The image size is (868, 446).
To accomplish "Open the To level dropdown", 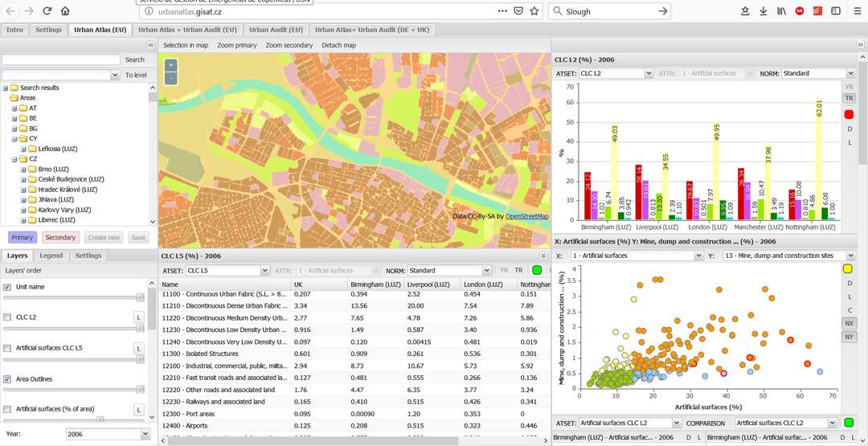I will (x=115, y=75).
